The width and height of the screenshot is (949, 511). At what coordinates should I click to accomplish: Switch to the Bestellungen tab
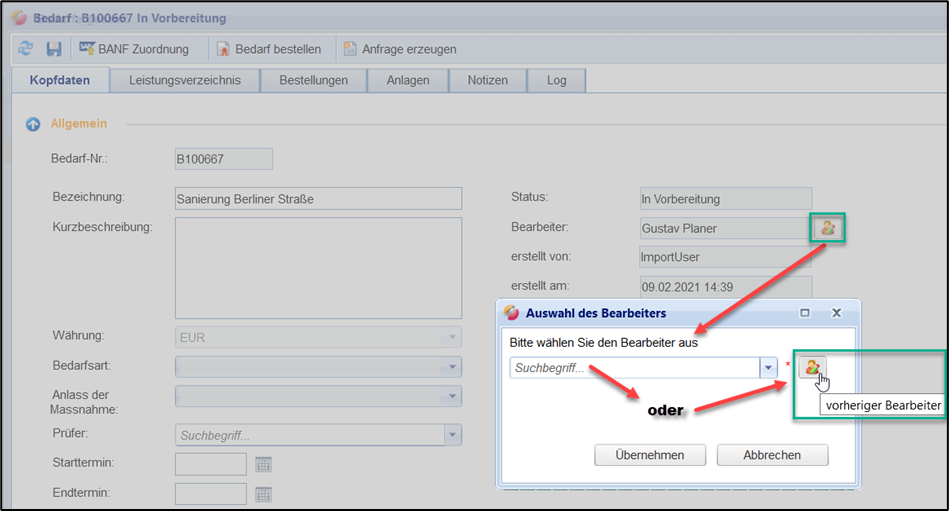pyautogui.click(x=313, y=80)
